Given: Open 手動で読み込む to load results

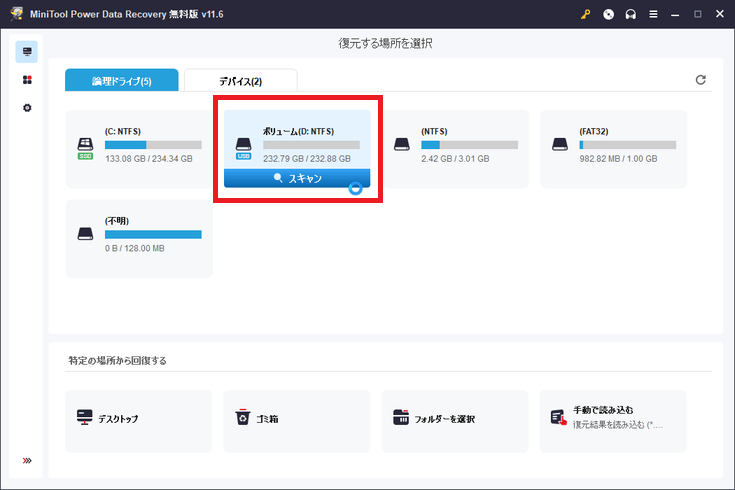Looking at the screenshot, I should tap(613, 418).
